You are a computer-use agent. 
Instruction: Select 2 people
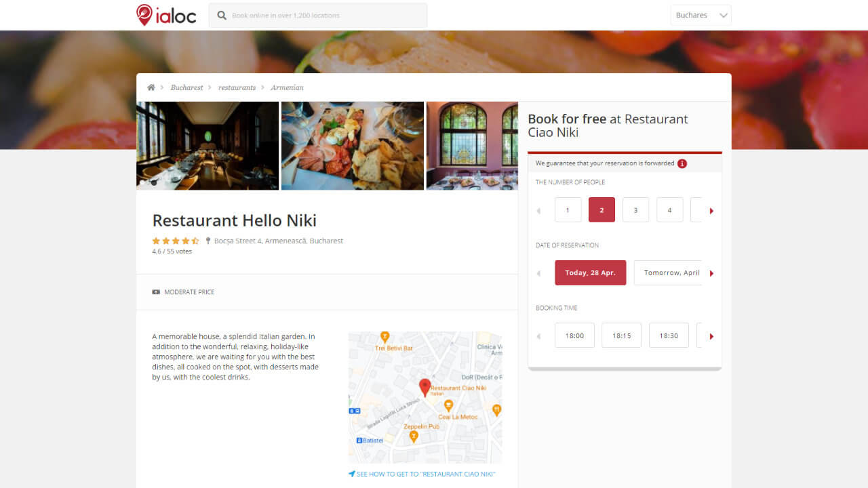[x=601, y=210]
